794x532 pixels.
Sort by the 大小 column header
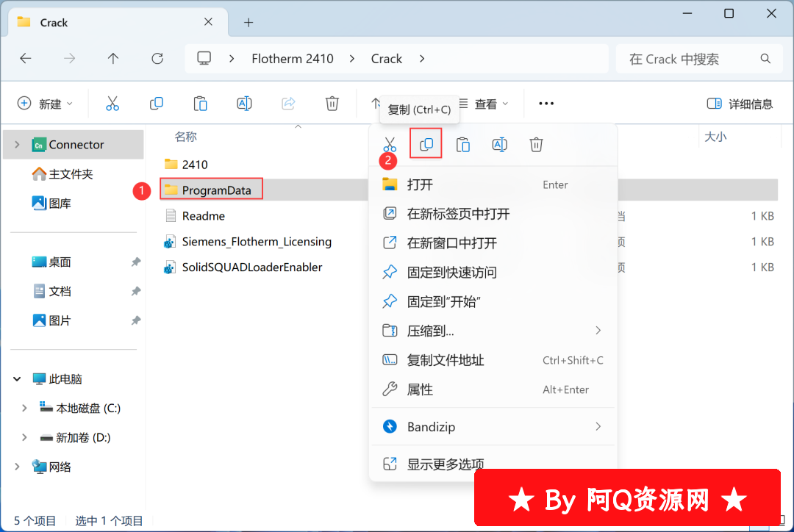click(715, 137)
